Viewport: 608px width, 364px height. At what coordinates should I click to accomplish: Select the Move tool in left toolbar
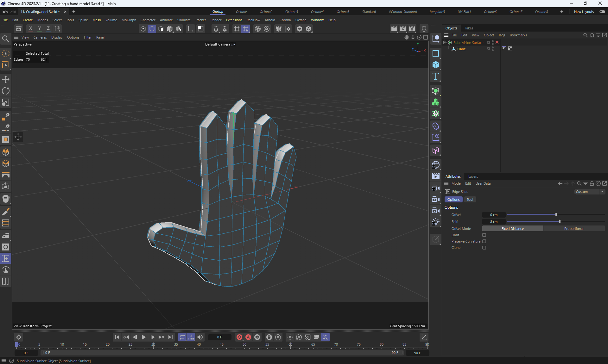(x=6, y=79)
